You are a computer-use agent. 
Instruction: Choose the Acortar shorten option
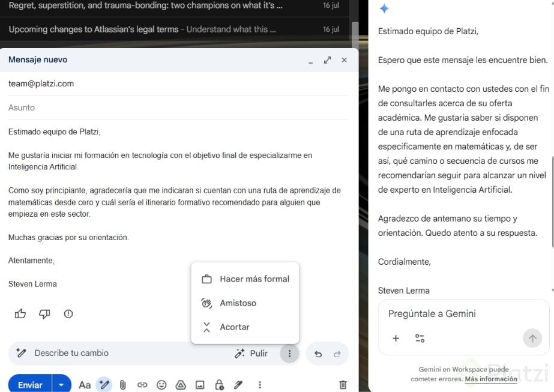[245, 327]
